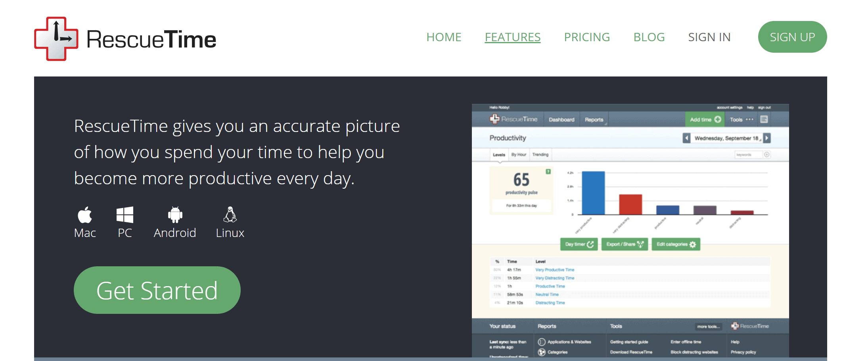
Task: Click the keywords search field
Action: (748, 155)
